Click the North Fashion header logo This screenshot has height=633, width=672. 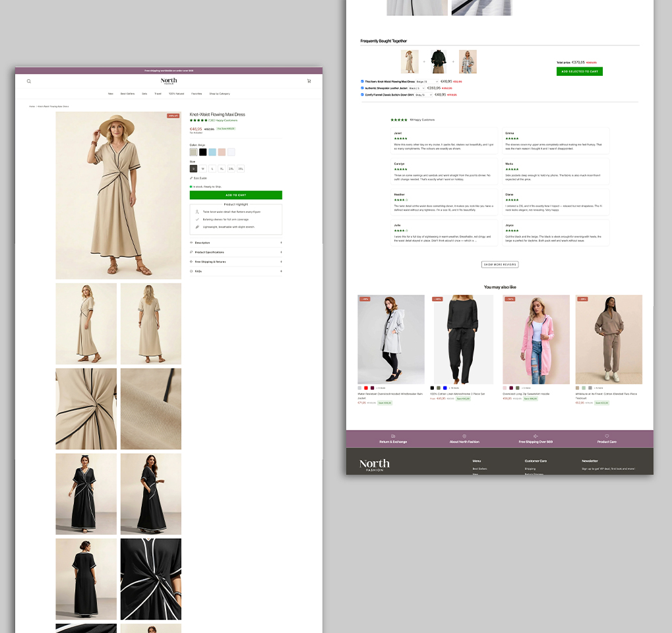pos(169,81)
